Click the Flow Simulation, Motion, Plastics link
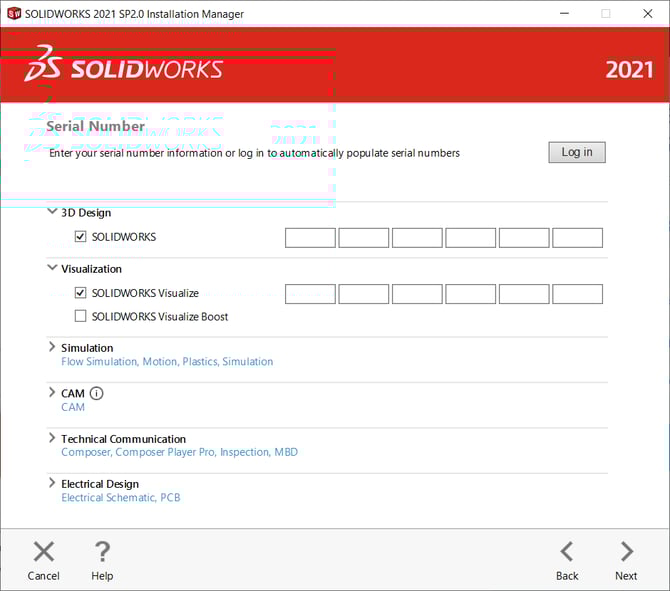The width and height of the screenshot is (670, 591). pos(167,362)
